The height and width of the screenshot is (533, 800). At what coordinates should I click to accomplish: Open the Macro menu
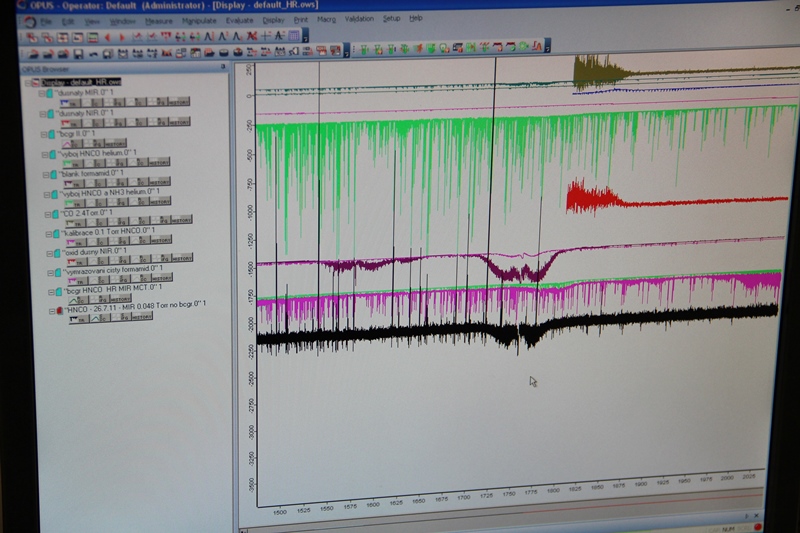[326, 19]
